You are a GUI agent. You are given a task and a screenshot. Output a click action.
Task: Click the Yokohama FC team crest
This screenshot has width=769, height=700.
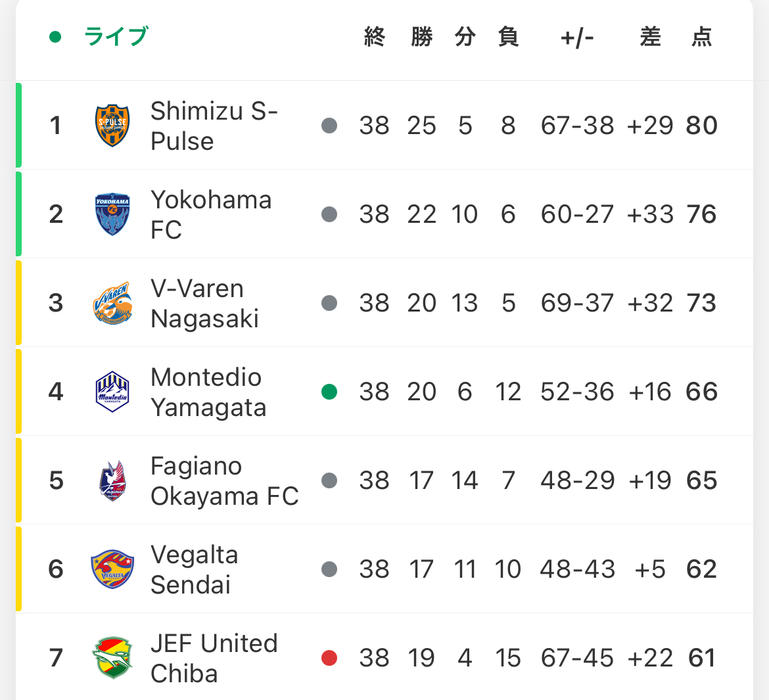[112, 214]
